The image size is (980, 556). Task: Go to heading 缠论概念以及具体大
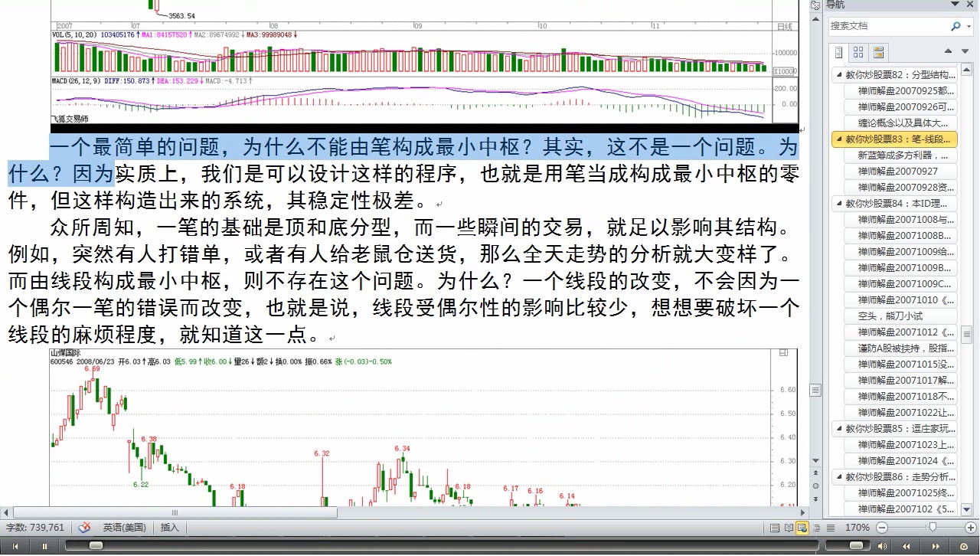click(x=902, y=123)
